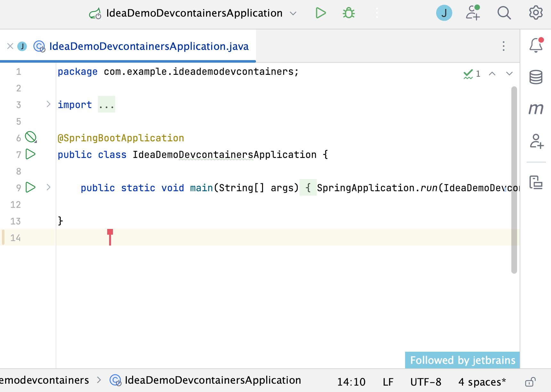The image size is (551, 392).
Task: Select the IdeaDemoDevcontainersApplication.java tab
Action: pyautogui.click(x=148, y=46)
